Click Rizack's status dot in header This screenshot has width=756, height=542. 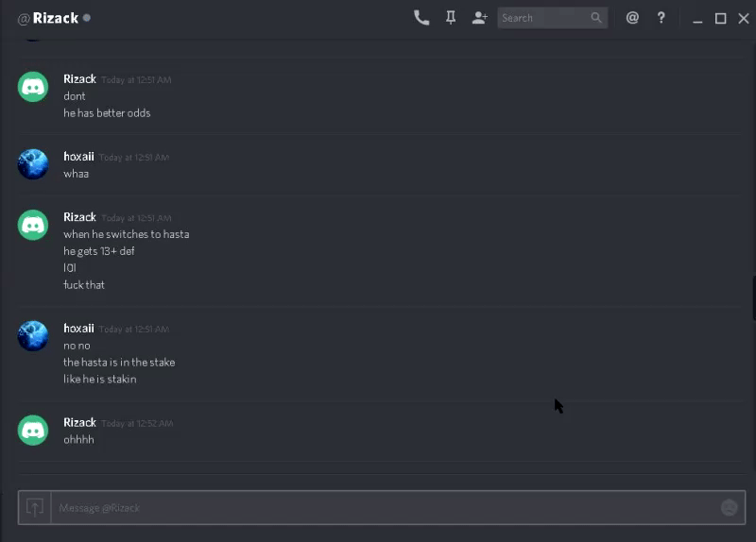tap(87, 18)
